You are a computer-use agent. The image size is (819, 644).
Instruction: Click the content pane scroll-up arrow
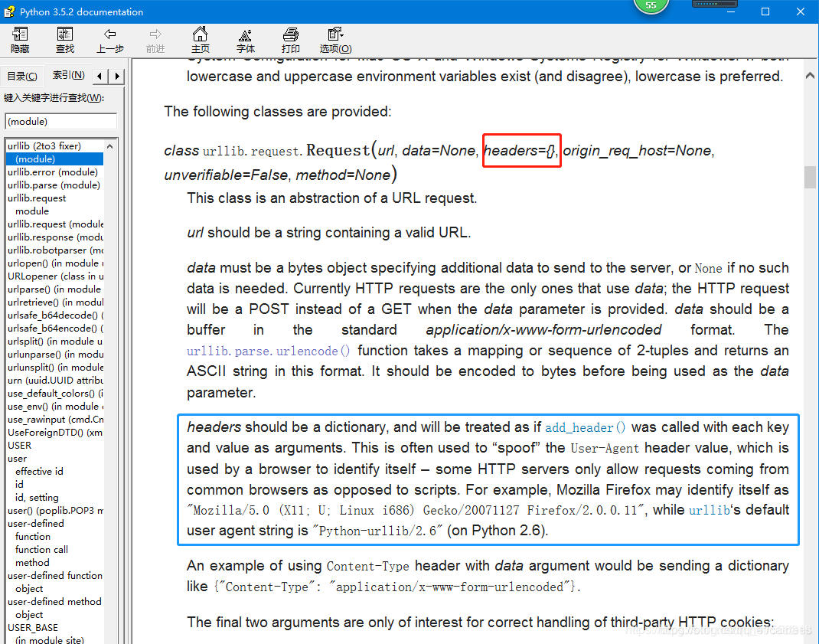point(810,76)
